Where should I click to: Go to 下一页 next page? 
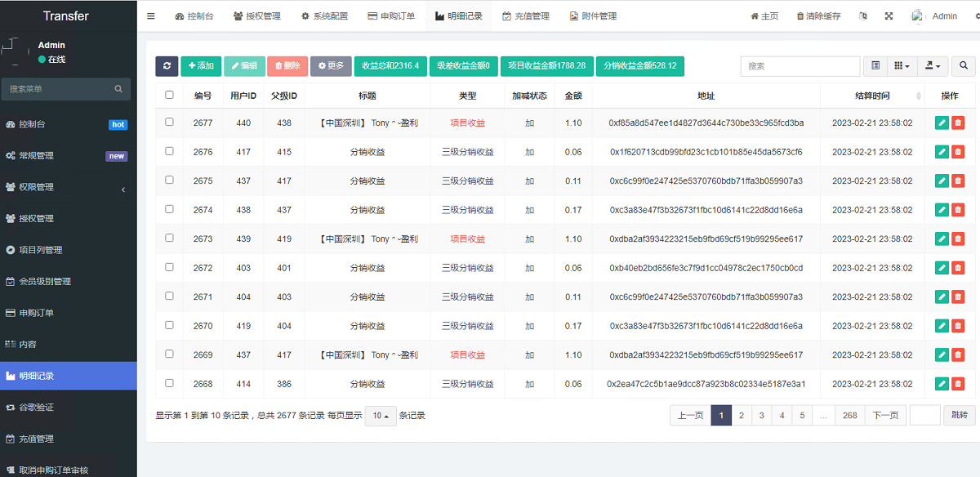(x=885, y=416)
